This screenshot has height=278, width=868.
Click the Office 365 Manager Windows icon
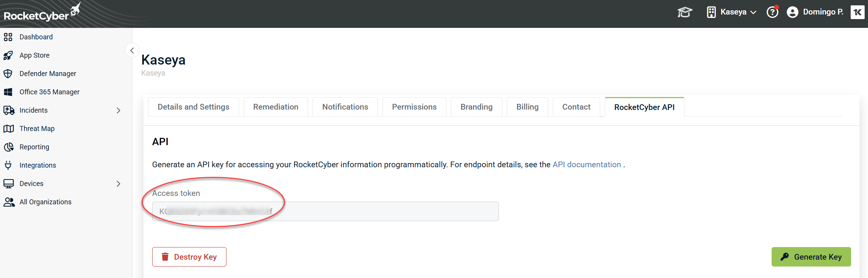pos(8,92)
